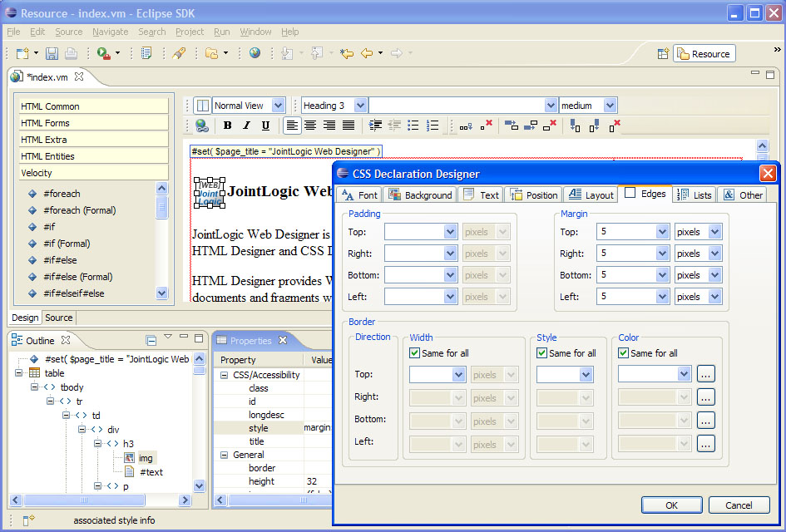Click the browse button for Left border color
The image size is (786, 532).
[x=705, y=444]
